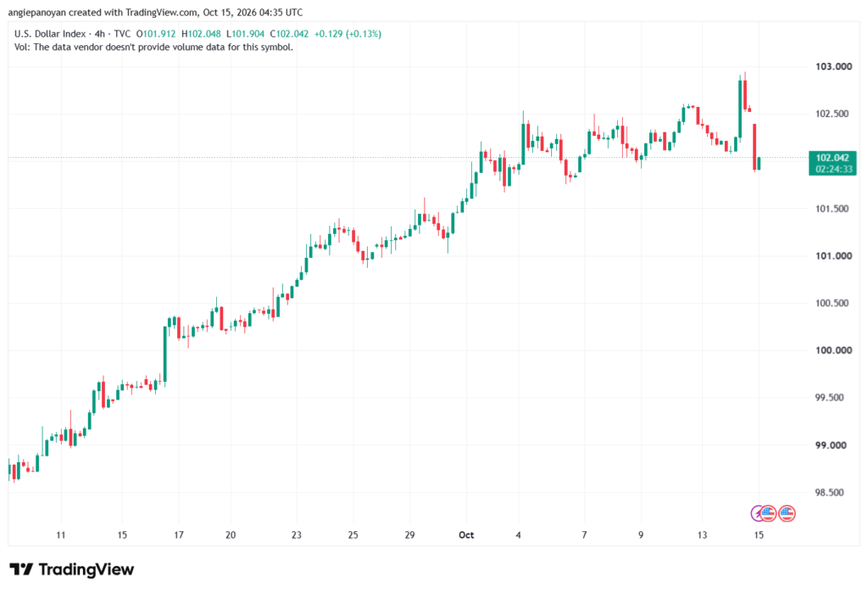
Task: Click the 101.500 price axis label
Action: [x=832, y=209]
